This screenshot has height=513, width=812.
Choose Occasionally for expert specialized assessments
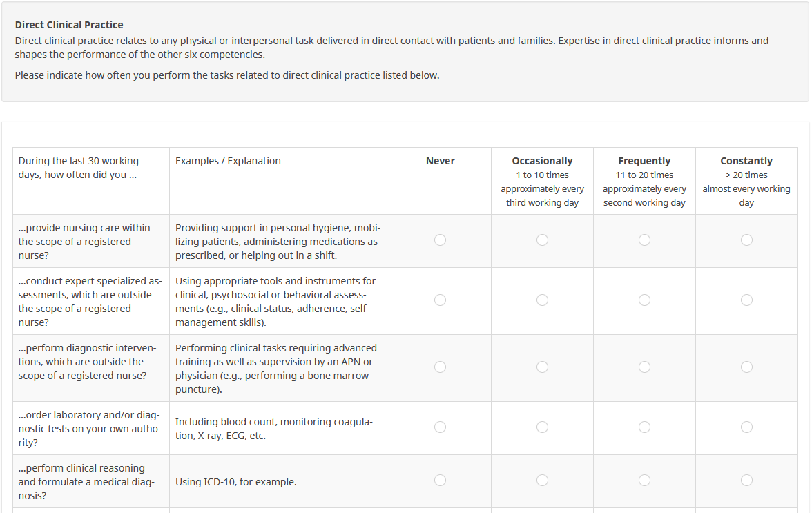(x=543, y=300)
